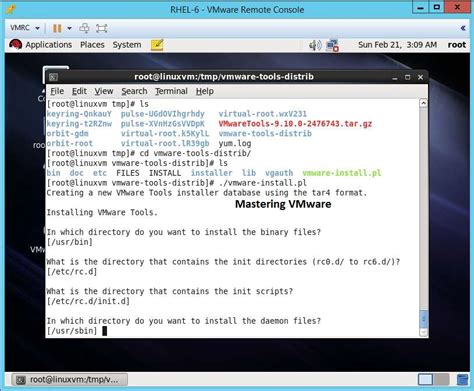Click the root@linuxvm taskbar window button
Image resolution: width=474 pixels, height=391 pixels.
coord(69,379)
